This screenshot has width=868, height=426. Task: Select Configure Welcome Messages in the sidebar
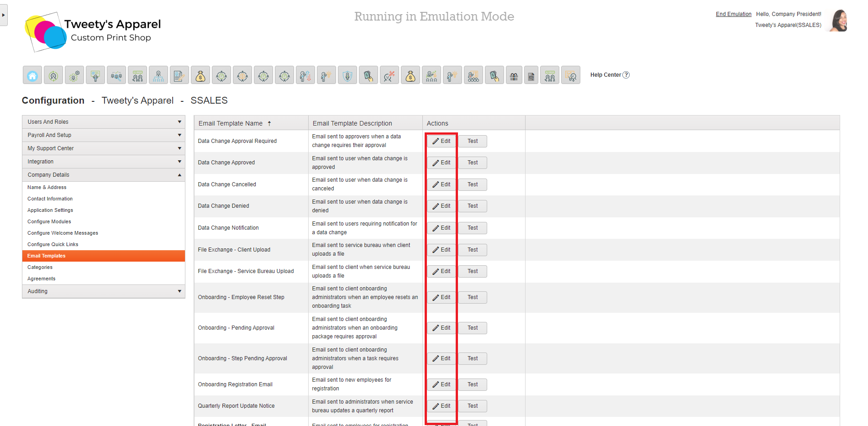(63, 233)
